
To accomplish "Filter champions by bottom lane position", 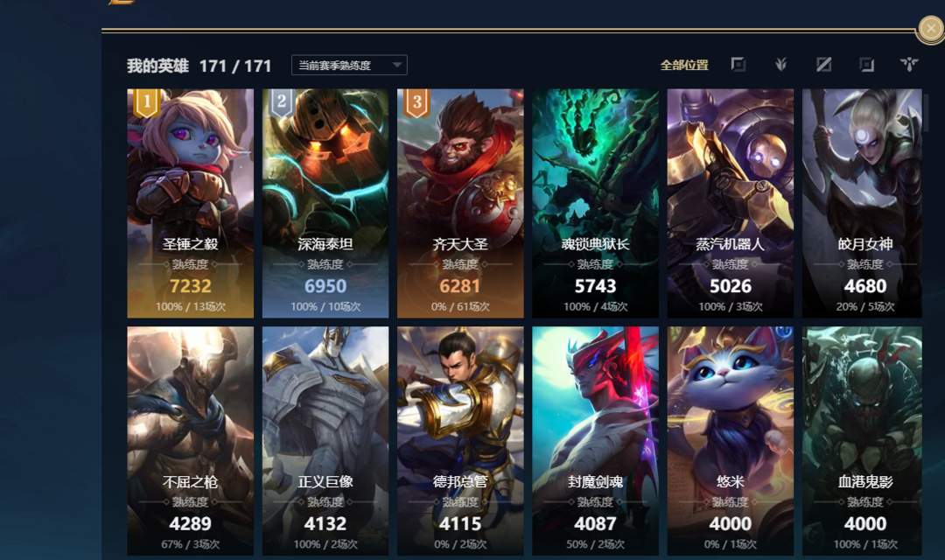I will coord(866,64).
